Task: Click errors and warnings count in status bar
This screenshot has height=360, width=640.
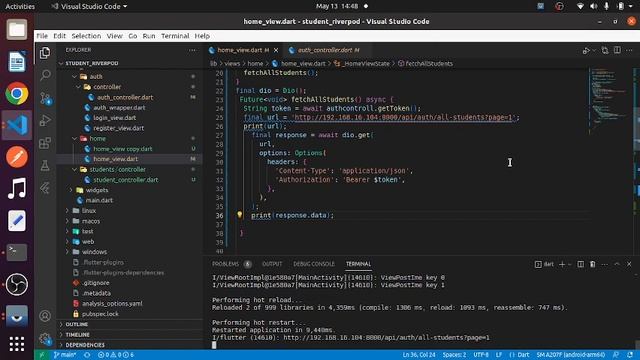Action: (x=116, y=355)
